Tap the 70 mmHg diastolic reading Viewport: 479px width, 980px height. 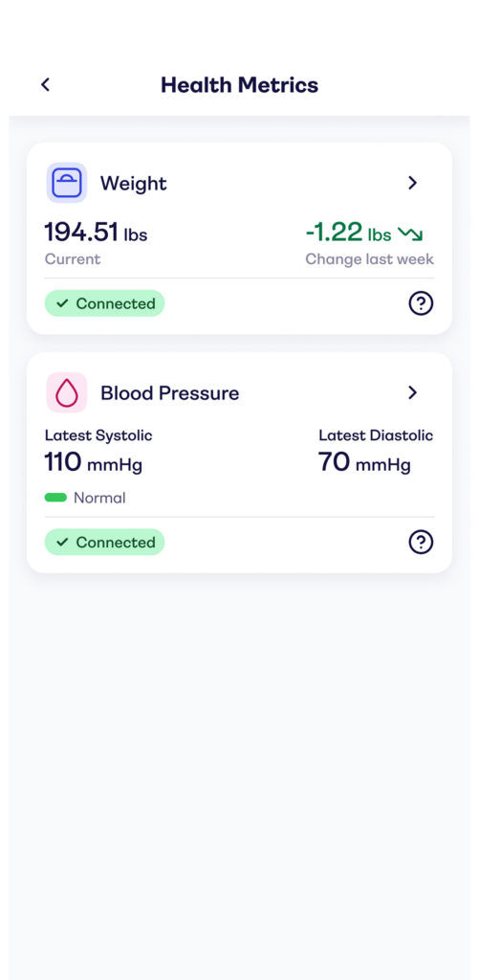pos(364,463)
